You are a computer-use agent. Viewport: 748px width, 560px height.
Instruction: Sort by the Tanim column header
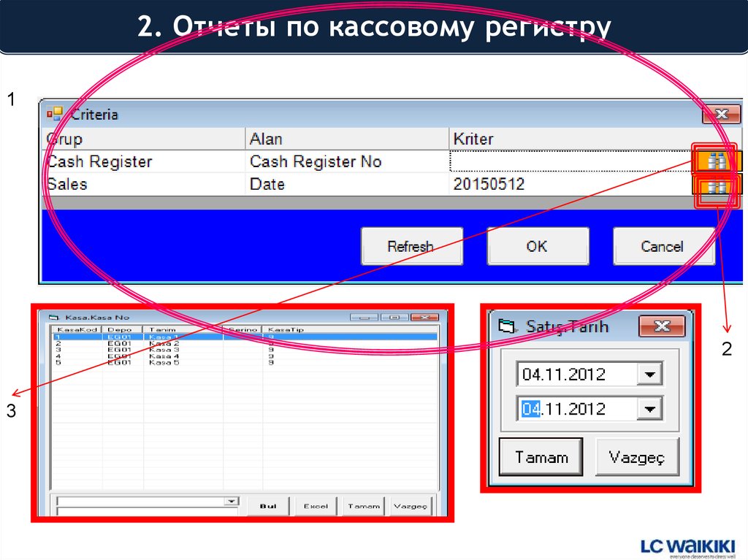[182, 329]
